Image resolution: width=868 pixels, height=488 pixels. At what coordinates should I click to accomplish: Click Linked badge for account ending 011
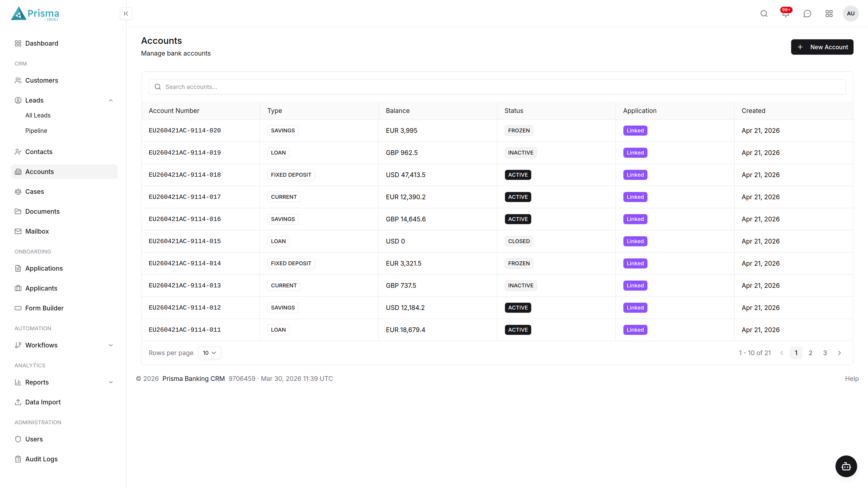point(635,330)
